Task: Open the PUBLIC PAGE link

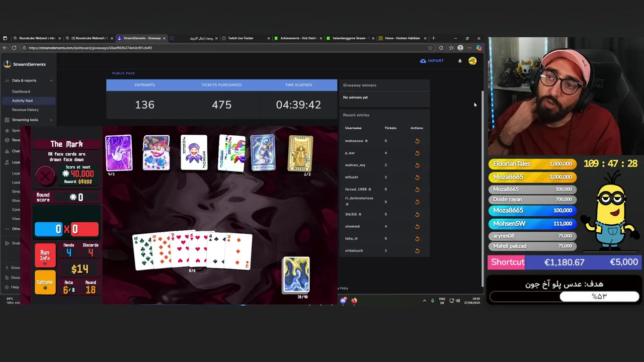Action: [x=123, y=73]
